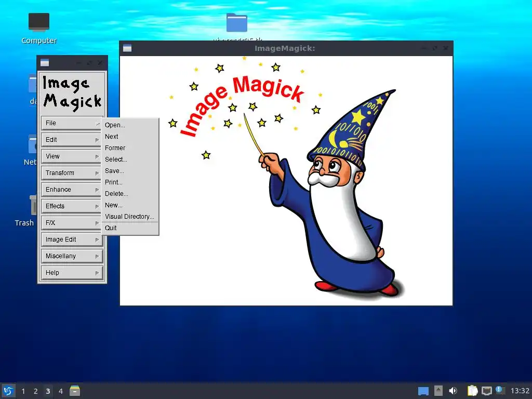
Task: Close the ImageMagick image window
Action: (x=445, y=48)
